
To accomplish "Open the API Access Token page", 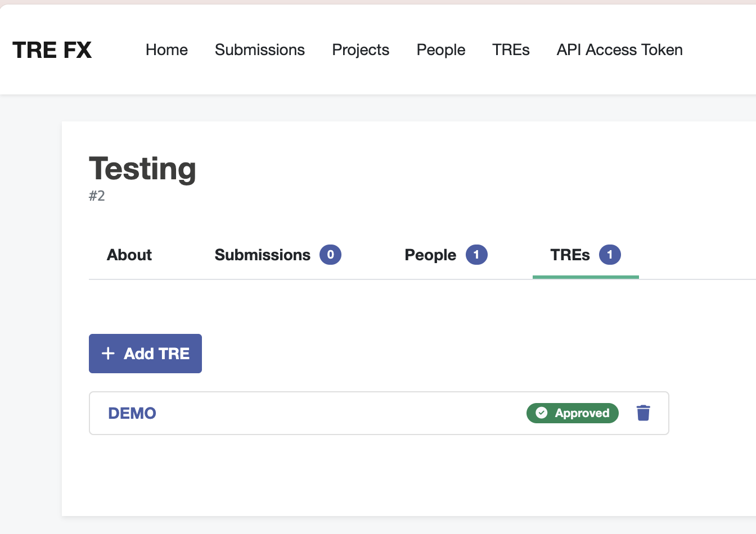I will pos(619,50).
